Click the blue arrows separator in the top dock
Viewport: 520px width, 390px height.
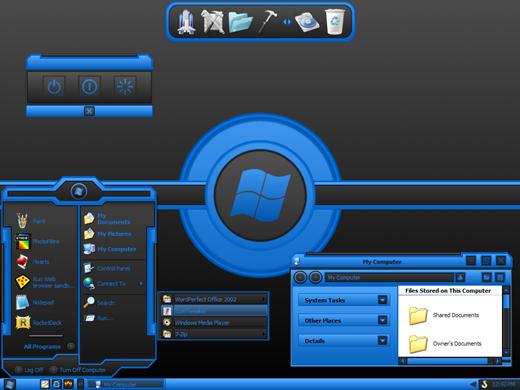click(287, 22)
